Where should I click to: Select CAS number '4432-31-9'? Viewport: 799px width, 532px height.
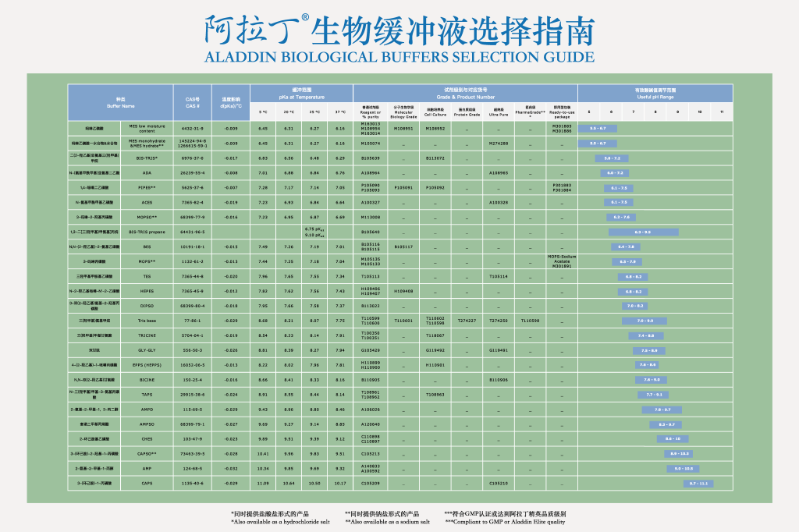(192, 129)
